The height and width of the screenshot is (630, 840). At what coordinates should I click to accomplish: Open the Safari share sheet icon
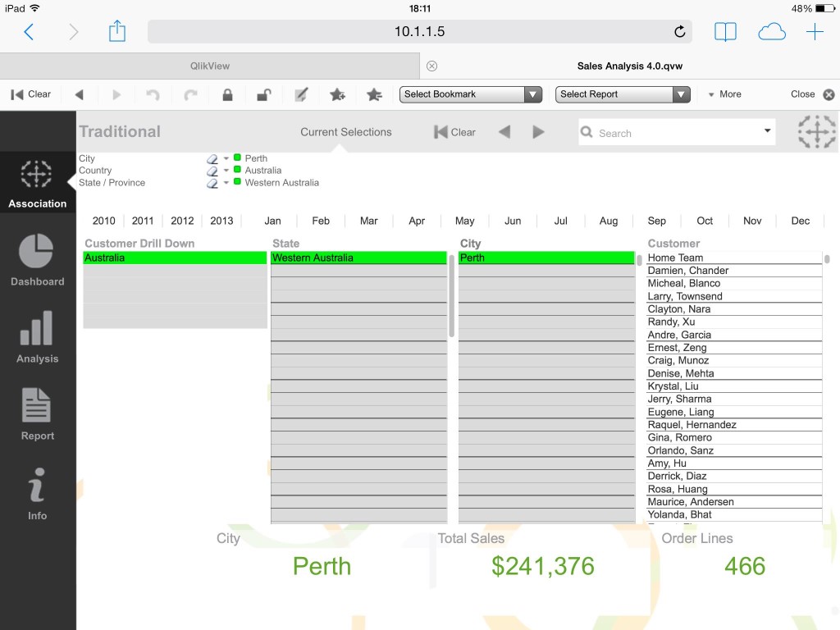[116, 30]
